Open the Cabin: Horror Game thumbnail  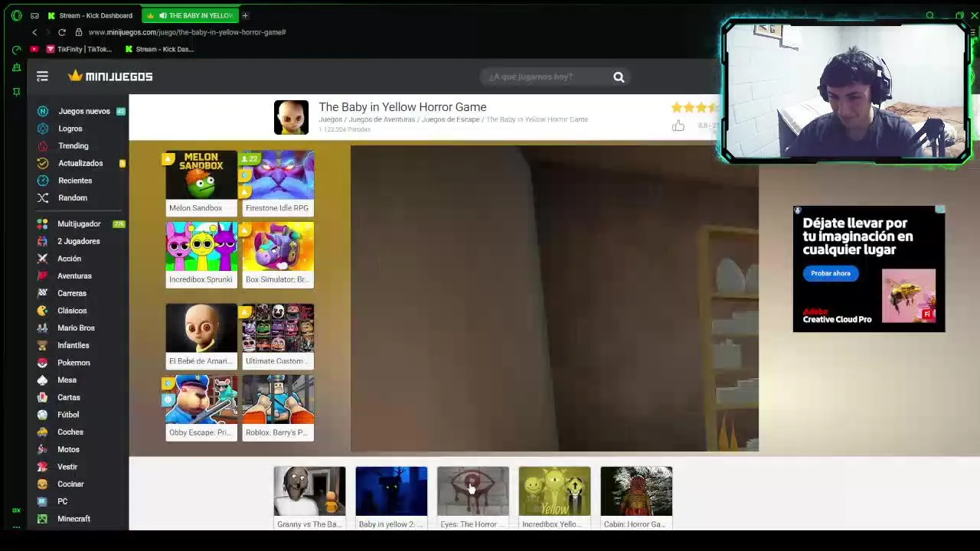636,497
